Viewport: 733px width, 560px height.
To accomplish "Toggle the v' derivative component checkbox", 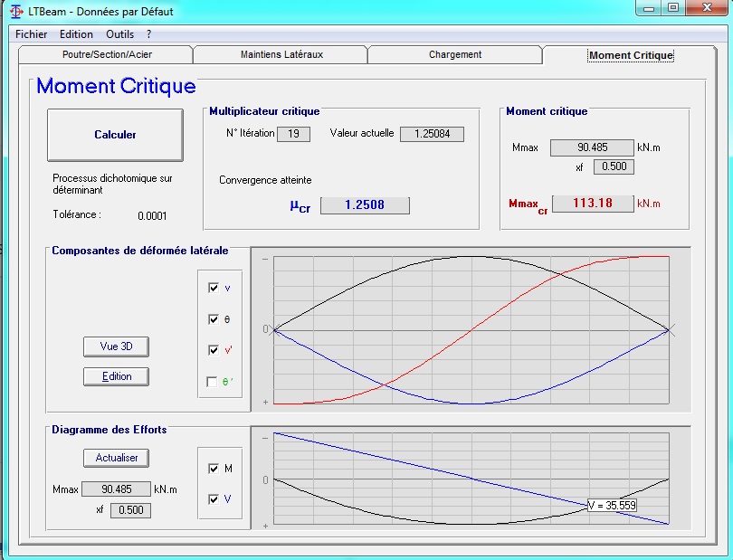I will pos(214,350).
